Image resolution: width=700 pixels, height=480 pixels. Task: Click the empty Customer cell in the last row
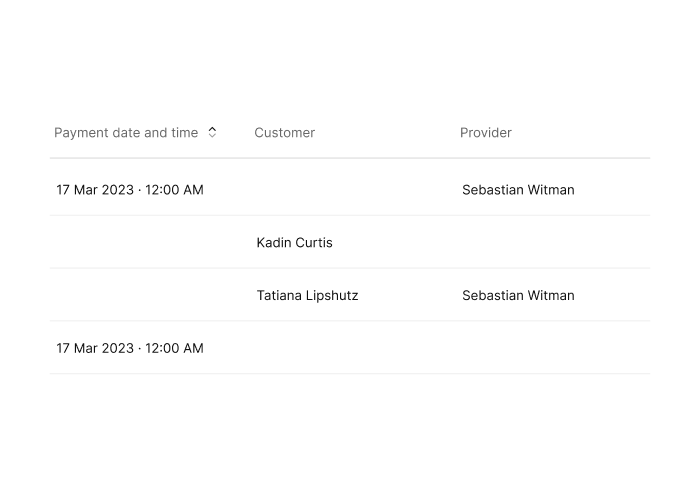[353, 348]
